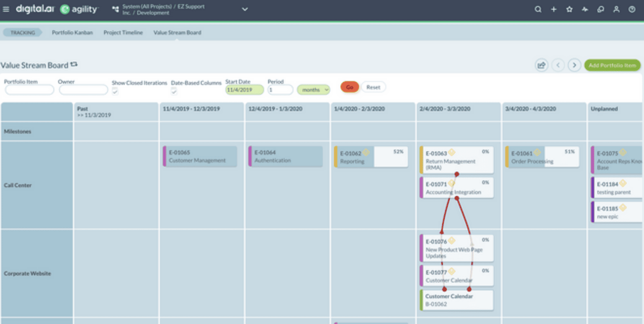Open global search with the magnifier icon

[x=538, y=9]
